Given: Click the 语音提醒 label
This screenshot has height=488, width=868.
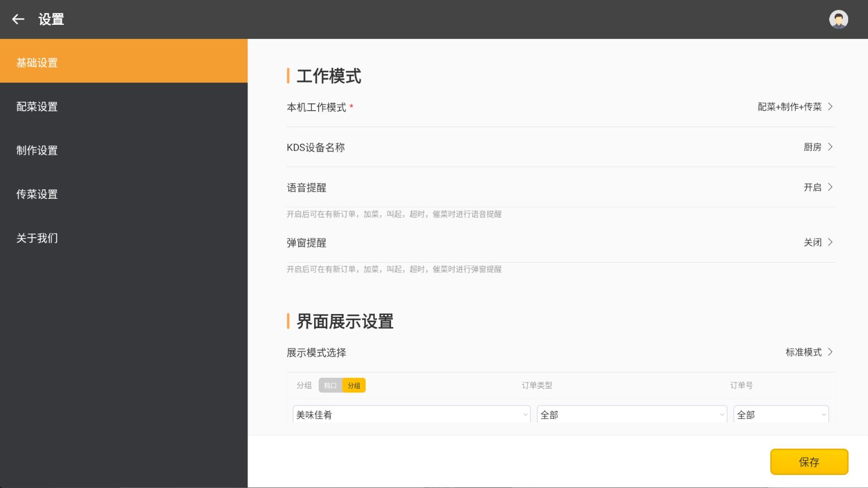Looking at the screenshot, I should coord(306,188).
